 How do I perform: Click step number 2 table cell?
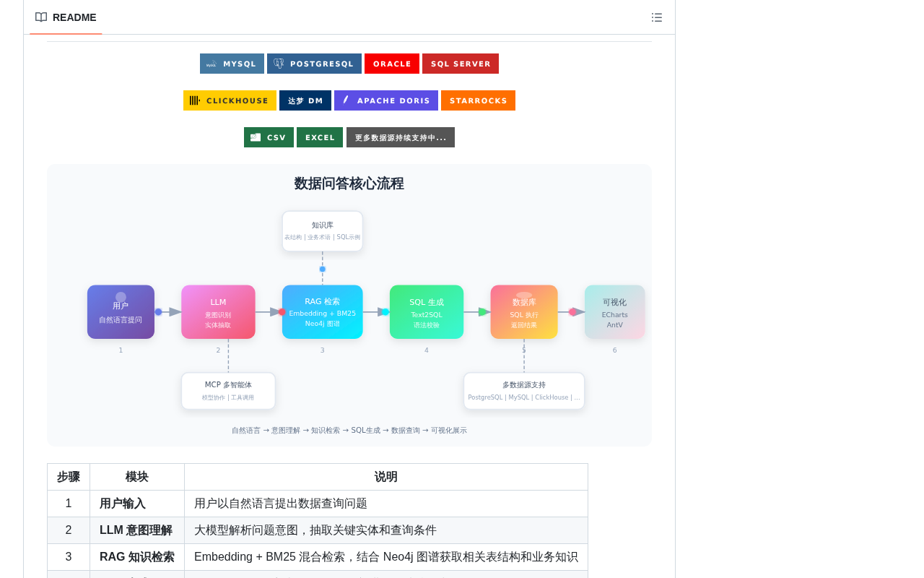point(69,530)
